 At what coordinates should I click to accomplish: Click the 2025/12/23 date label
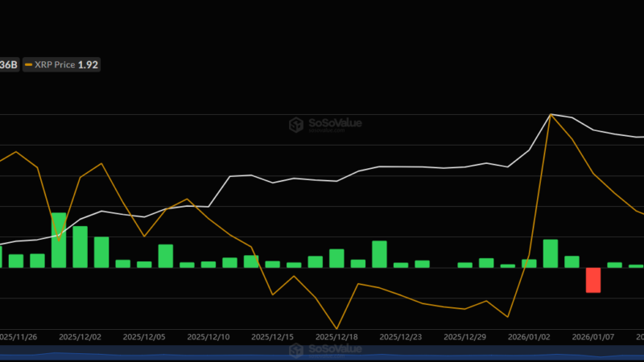[400, 337]
